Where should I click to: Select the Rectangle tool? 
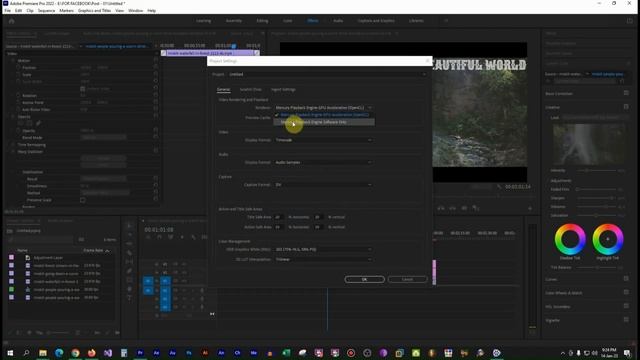pyautogui.click(x=129, y=280)
